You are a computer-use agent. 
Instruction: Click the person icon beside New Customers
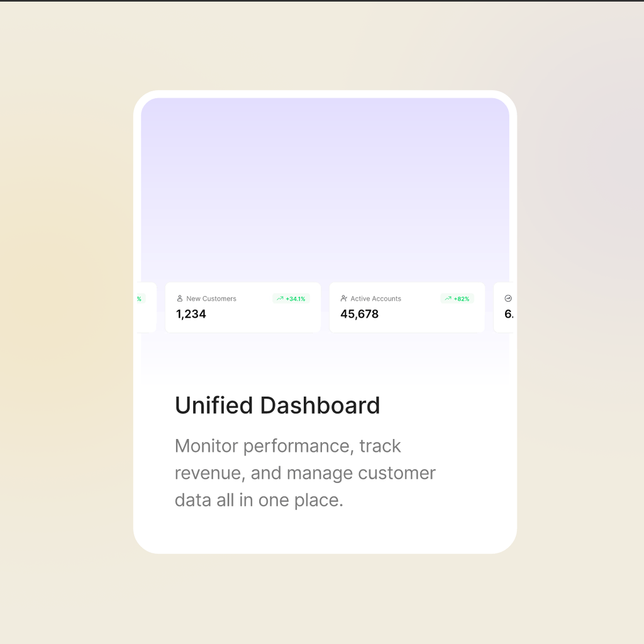179,299
